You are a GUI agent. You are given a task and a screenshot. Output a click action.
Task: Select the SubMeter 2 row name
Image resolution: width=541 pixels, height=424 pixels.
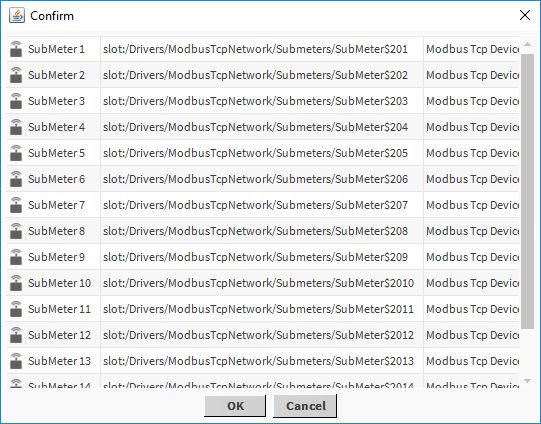point(57,75)
